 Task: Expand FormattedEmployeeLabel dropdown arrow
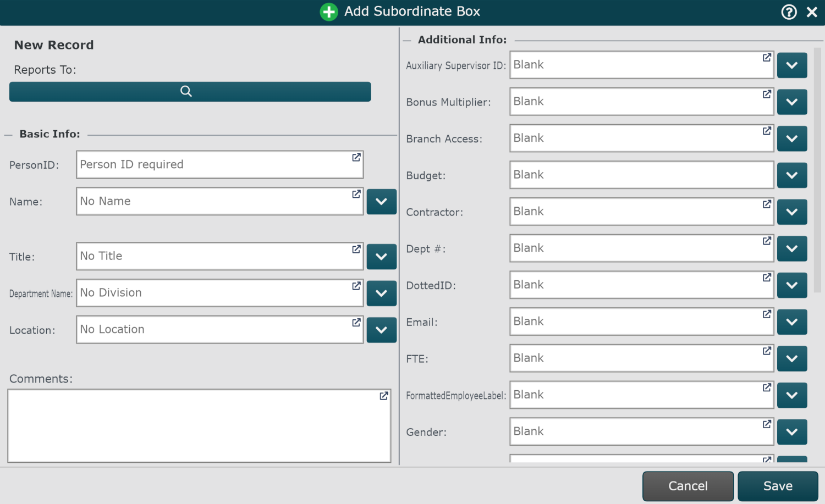(792, 395)
